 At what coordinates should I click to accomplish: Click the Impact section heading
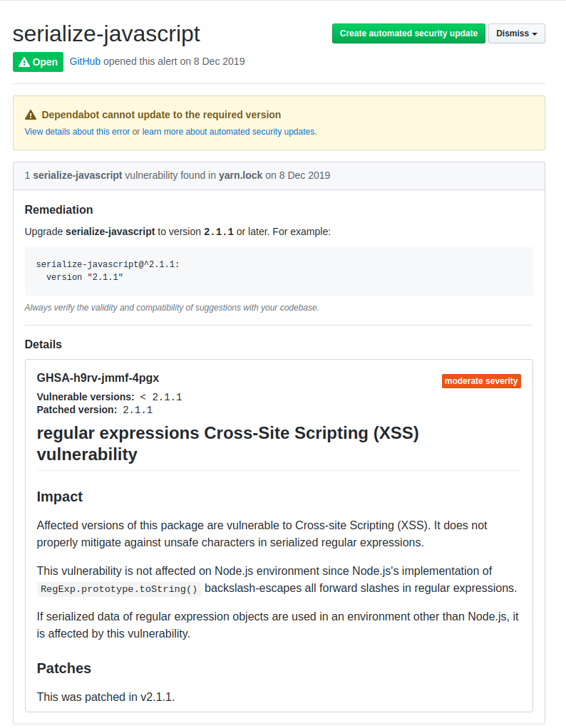59,497
